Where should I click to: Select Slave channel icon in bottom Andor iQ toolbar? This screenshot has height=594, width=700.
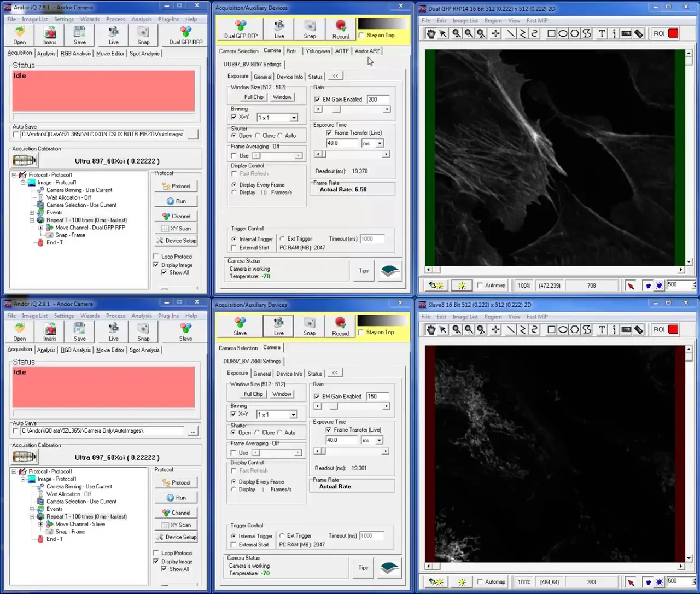[186, 331]
